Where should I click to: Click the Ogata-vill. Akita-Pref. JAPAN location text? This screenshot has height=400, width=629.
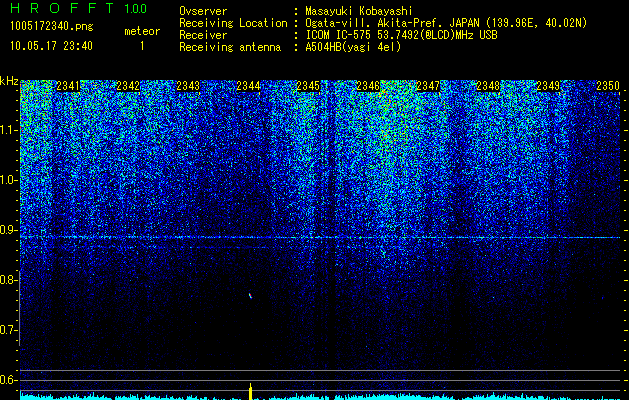pyautogui.click(x=446, y=23)
